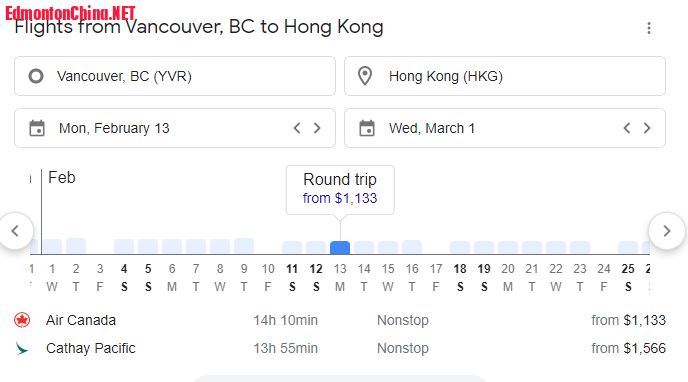Go to next return date
Screen dimensions: 688x382
[647, 128]
